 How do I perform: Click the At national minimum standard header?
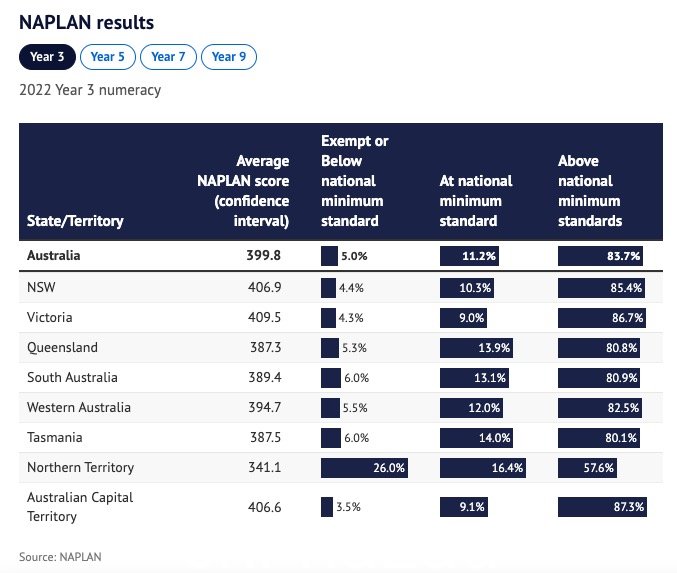click(x=476, y=201)
